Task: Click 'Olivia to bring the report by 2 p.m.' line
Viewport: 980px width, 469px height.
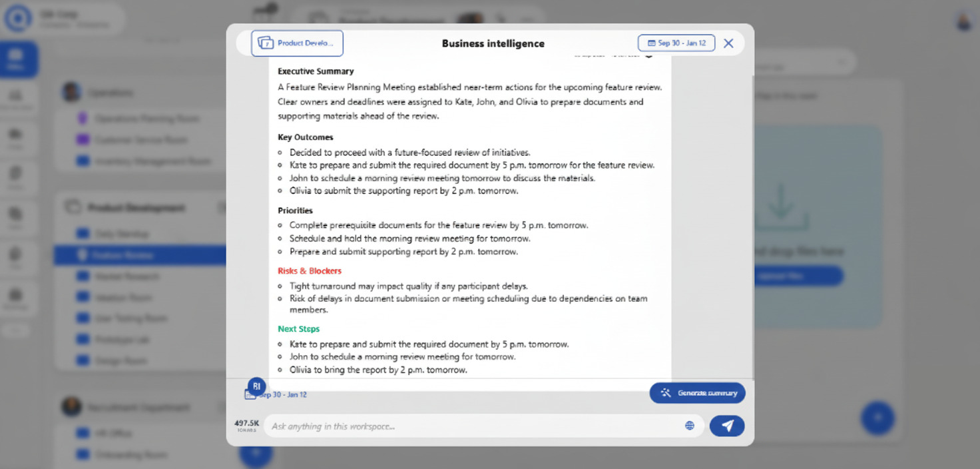Action: tap(378, 370)
